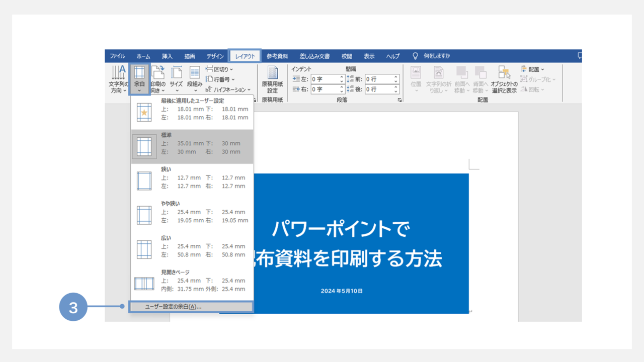
Task: Open the 行番号 line numbers menu
Action: (x=220, y=79)
